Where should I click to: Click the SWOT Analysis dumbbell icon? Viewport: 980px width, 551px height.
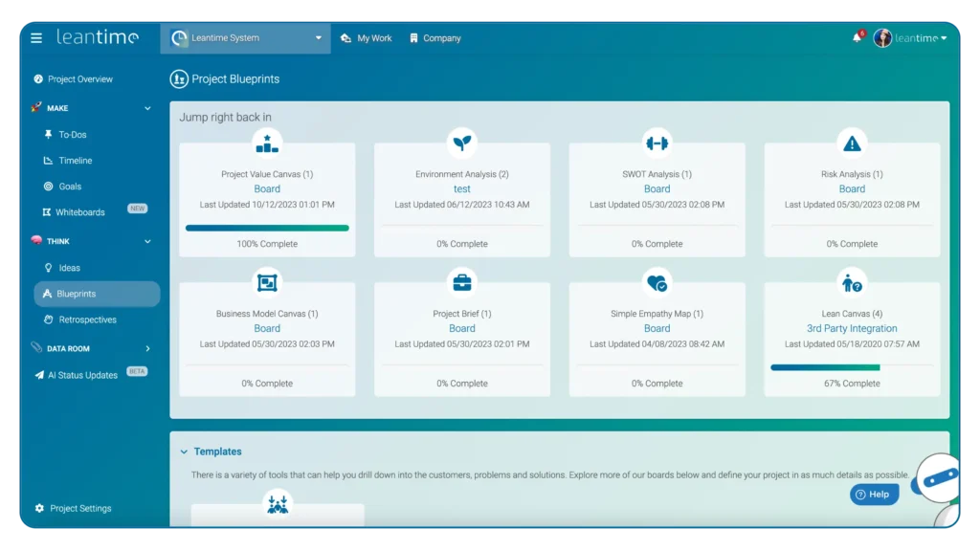click(x=657, y=143)
